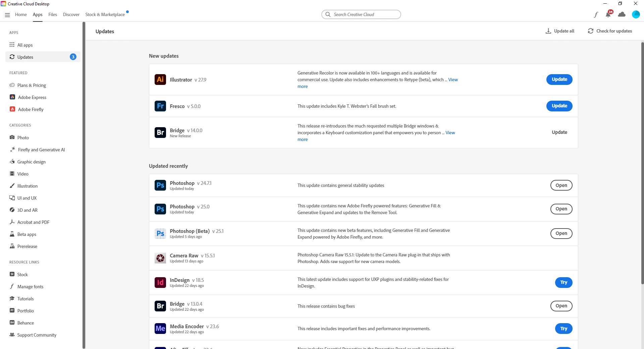Click the Bridge v13.0.4 app icon
644x349 pixels.
tap(160, 306)
